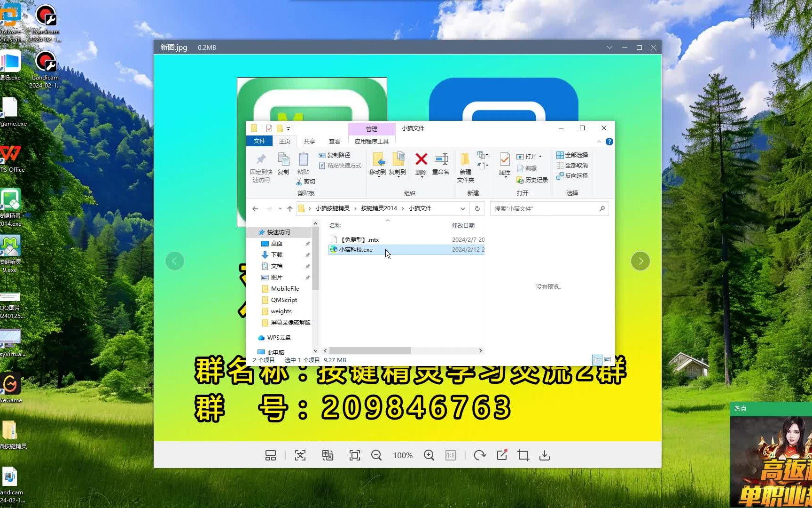Open the Easy access dropdown icon
The height and width of the screenshot is (508, 812).
[483, 166]
